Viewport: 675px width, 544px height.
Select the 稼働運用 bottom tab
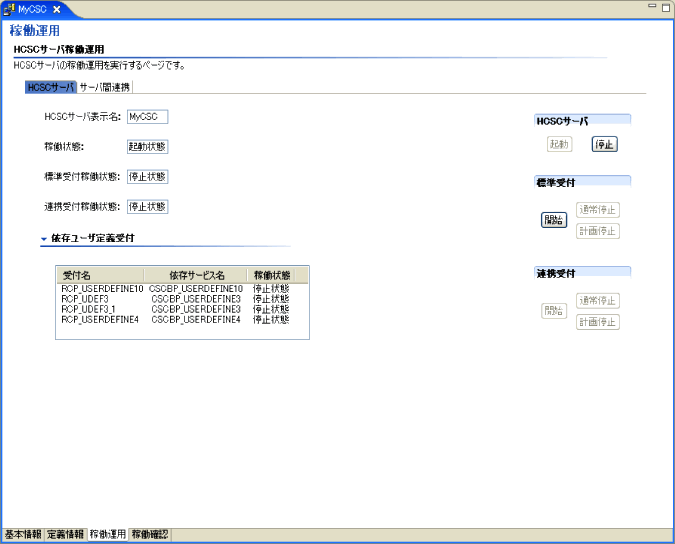coord(108,535)
